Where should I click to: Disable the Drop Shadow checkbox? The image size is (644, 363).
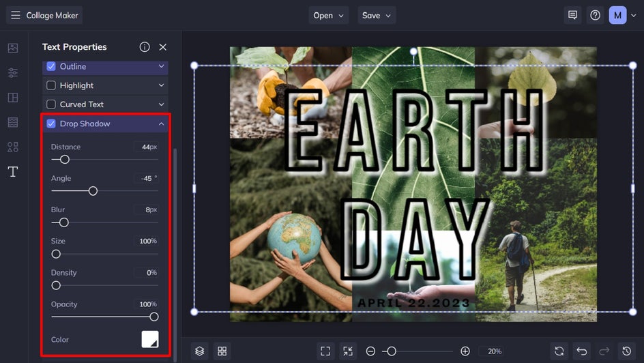[x=51, y=124]
